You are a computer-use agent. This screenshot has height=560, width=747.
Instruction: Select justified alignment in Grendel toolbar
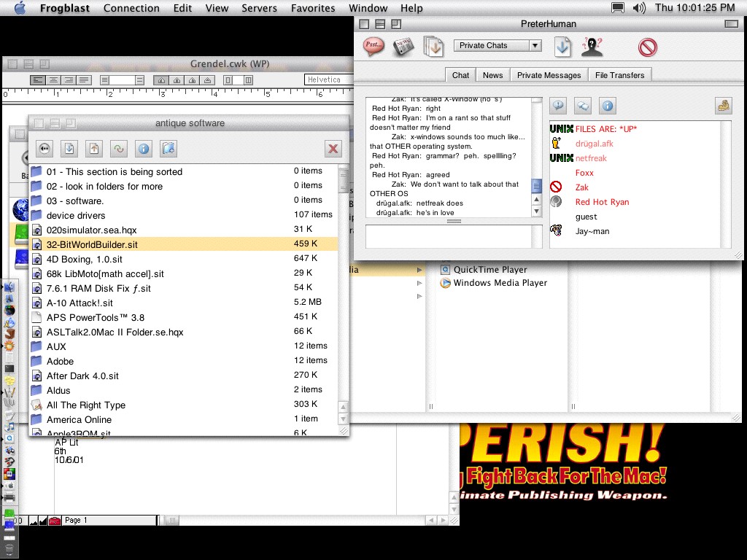coord(84,80)
